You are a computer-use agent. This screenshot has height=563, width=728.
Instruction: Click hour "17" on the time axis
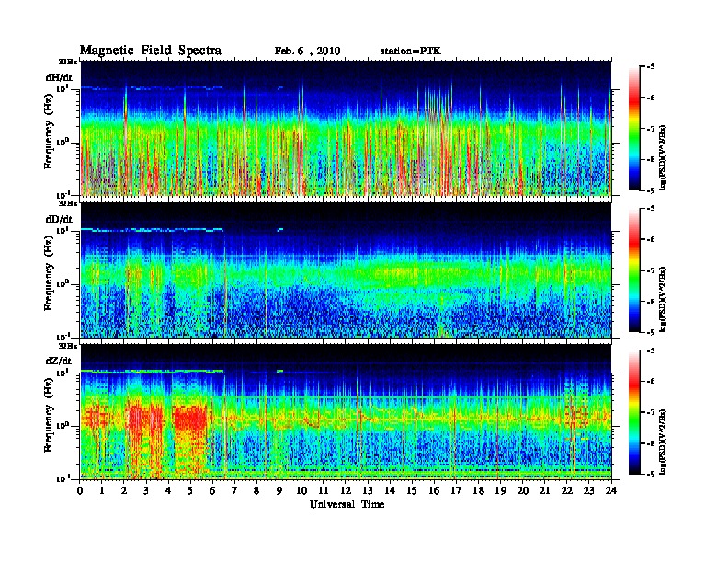pyautogui.click(x=456, y=491)
